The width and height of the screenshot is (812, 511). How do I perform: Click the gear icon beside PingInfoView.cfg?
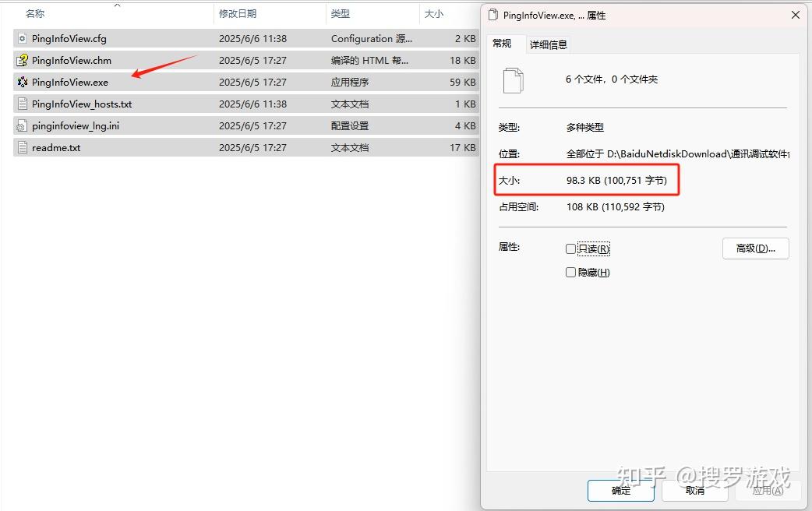click(x=22, y=38)
